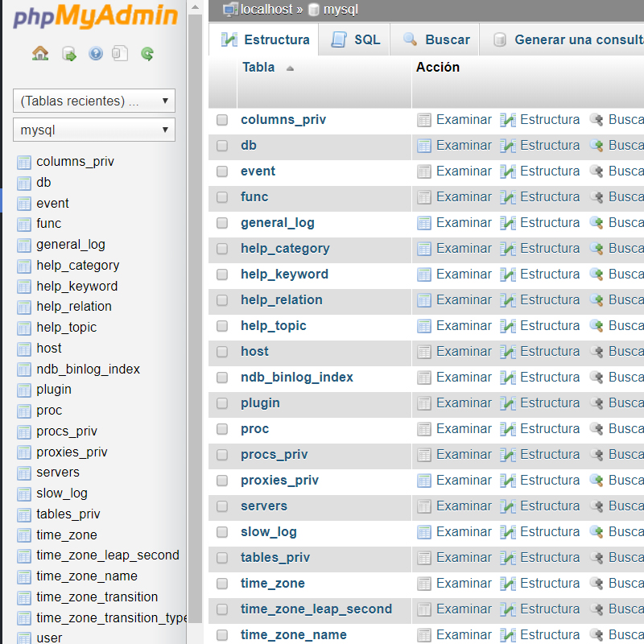Open time_zone_name table link in main list
The image size is (644, 644).
point(294,635)
